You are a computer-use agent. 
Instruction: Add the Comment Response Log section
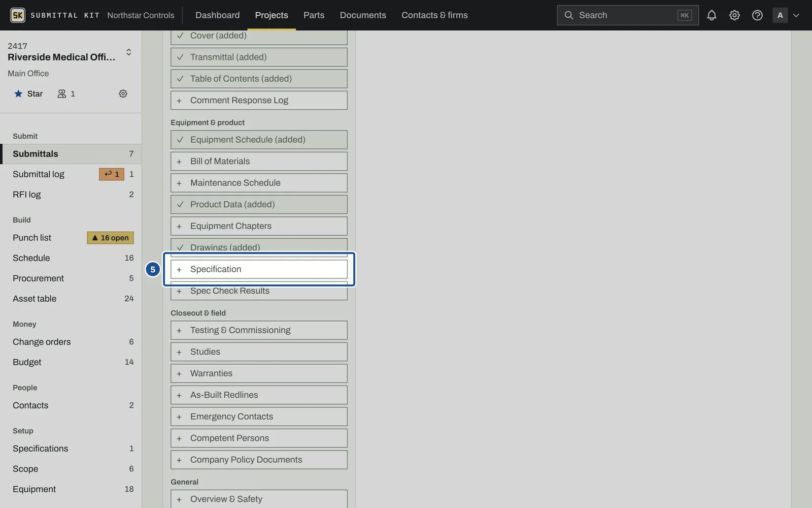tap(259, 100)
